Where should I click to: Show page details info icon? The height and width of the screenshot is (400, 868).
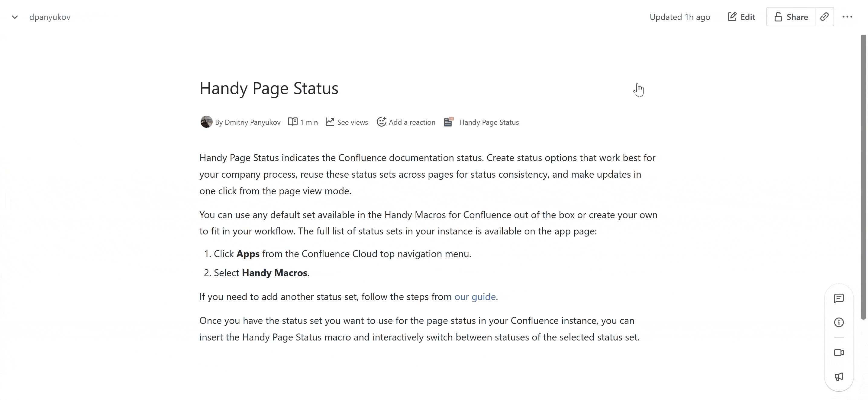tap(839, 322)
